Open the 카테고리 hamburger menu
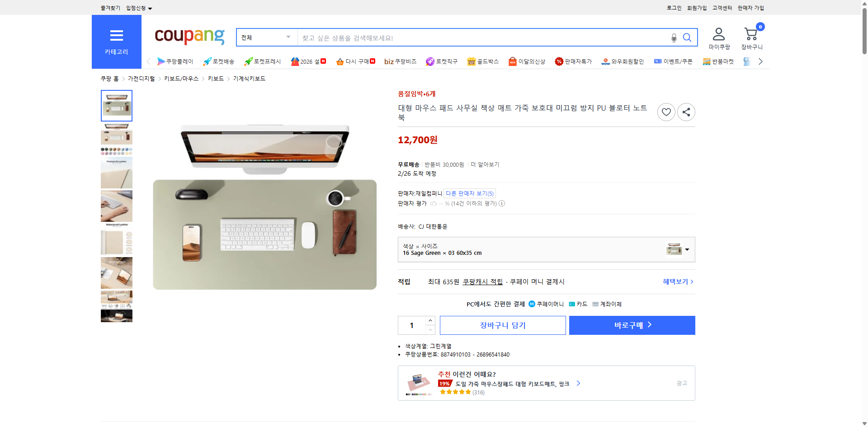The width and height of the screenshot is (868, 427). pyautogui.click(x=116, y=36)
